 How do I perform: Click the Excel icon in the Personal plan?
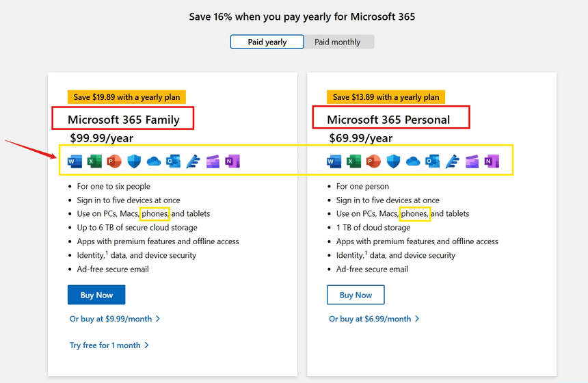[x=353, y=162]
